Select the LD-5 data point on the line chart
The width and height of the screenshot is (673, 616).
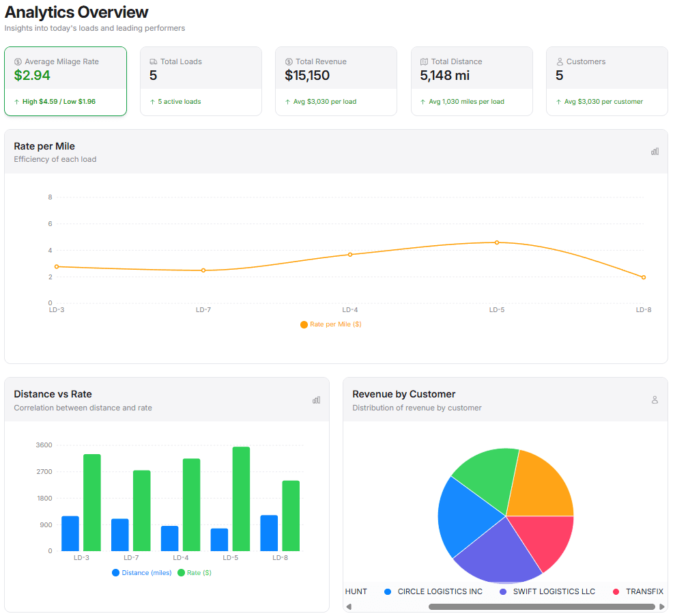coord(497,242)
